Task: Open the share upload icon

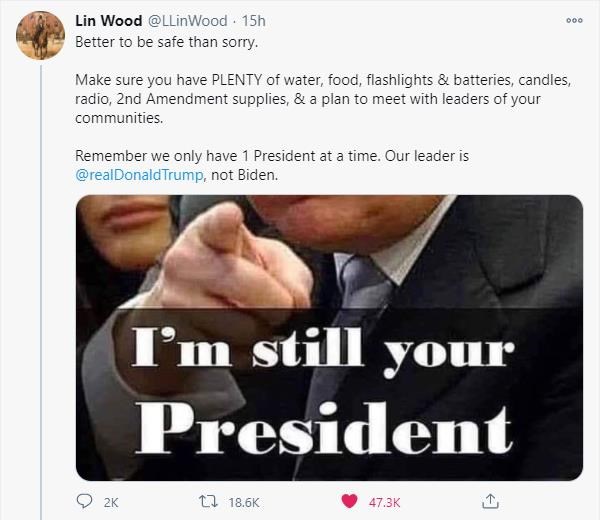Action: point(490,501)
